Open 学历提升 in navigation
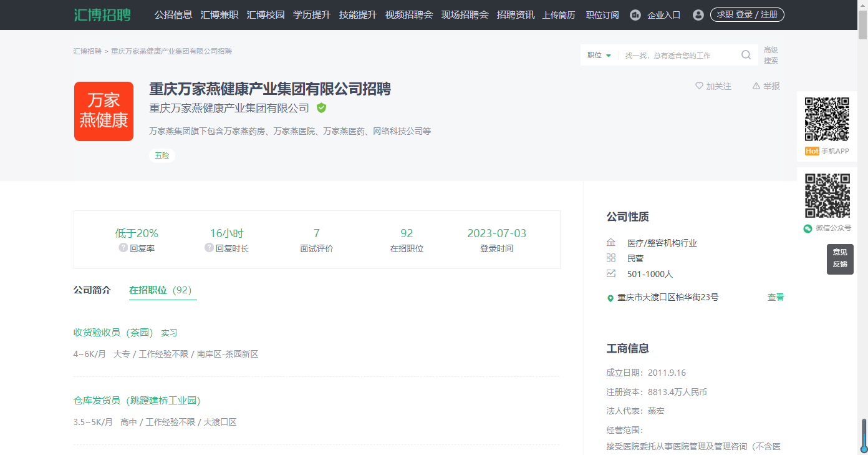Viewport: 868px width, 455px height. tap(312, 15)
